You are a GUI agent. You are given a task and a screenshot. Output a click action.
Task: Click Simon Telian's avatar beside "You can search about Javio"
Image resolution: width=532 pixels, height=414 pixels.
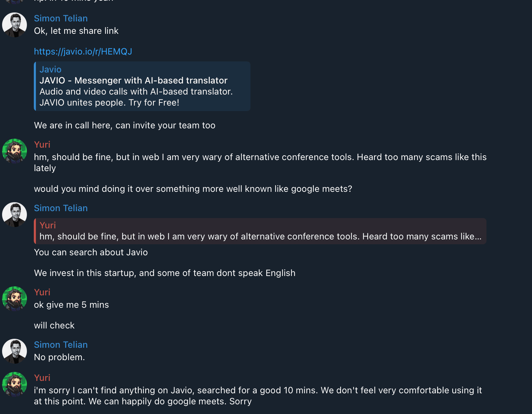14,215
